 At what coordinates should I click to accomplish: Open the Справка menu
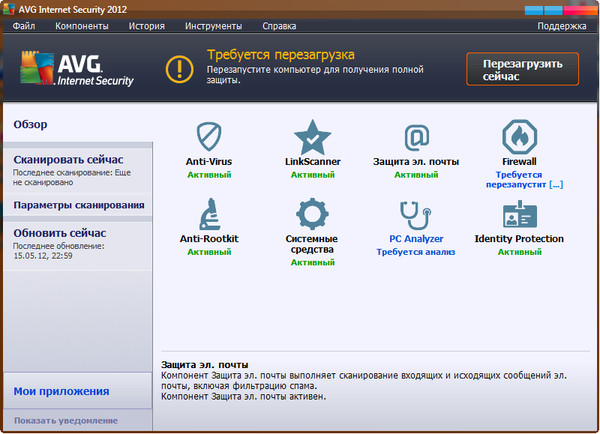pos(278,25)
